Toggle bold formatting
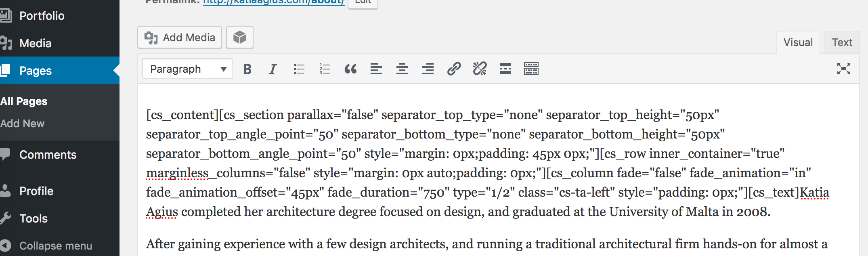The width and height of the screenshot is (868, 256). point(247,69)
